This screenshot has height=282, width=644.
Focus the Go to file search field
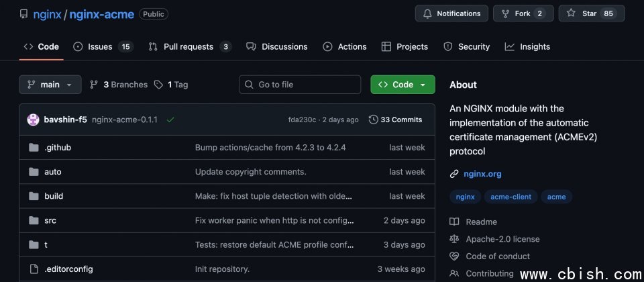[x=300, y=85]
